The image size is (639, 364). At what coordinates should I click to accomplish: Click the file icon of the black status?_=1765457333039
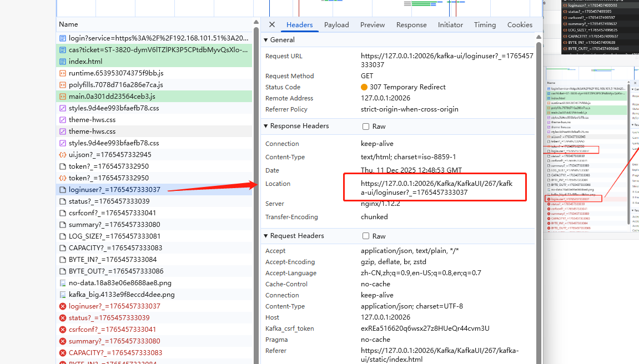coord(62,201)
